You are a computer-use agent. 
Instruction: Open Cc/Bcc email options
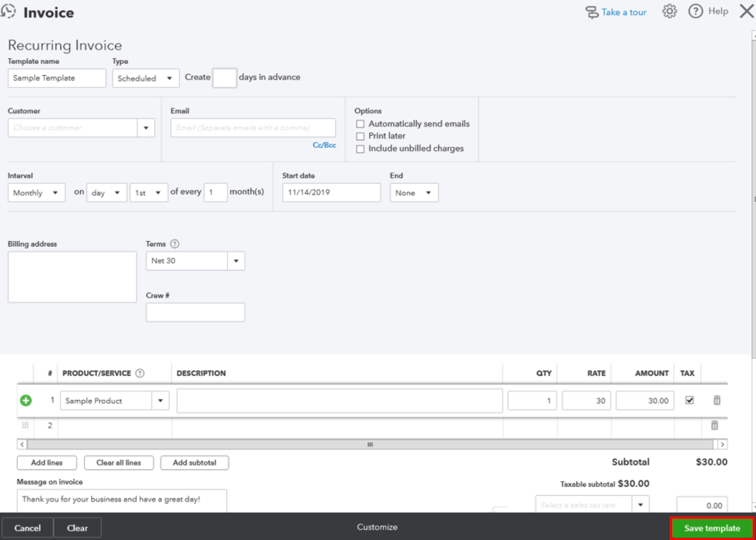point(324,145)
